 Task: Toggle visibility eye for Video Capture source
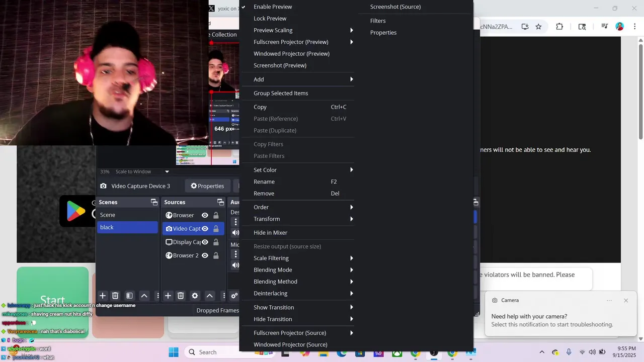(x=205, y=229)
